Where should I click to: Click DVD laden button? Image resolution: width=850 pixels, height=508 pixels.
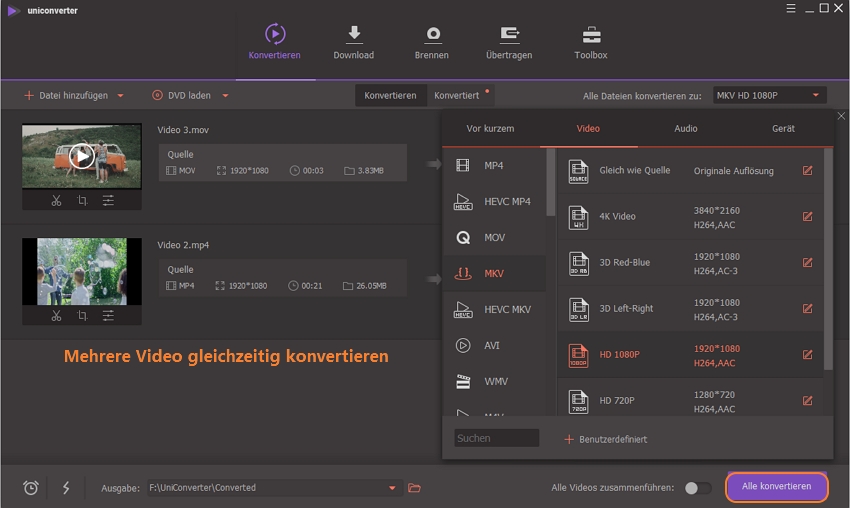pyautogui.click(x=181, y=95)
